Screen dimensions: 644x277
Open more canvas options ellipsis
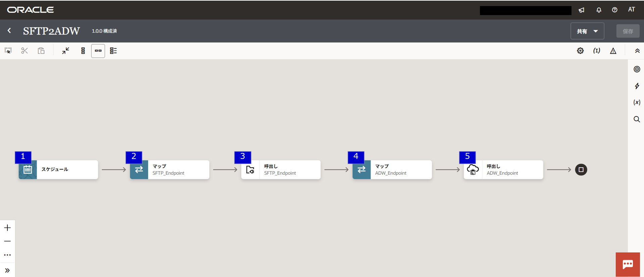click(x=7, y=255)
